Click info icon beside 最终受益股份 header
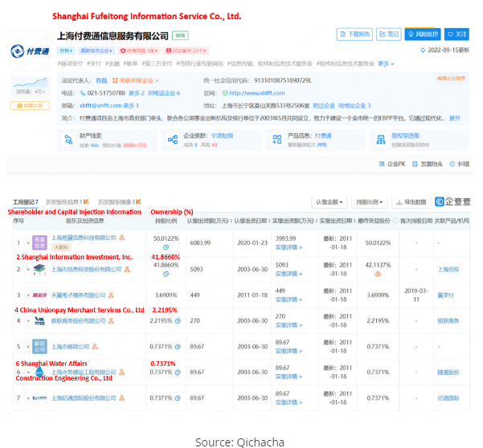This screenshot has height=448, width=483. tap(395, 221)
